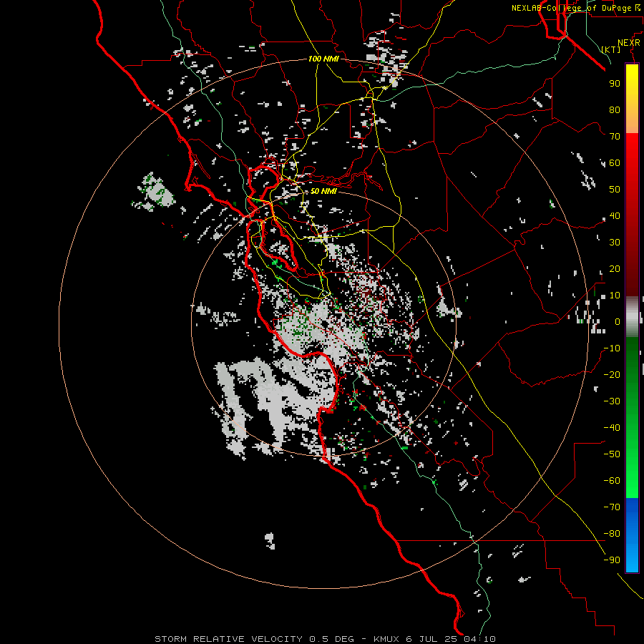This screenshot has height=644, width=644.
Task: Click the storm relative velocity caption at bottom
Action: click(x=326, y=639)
